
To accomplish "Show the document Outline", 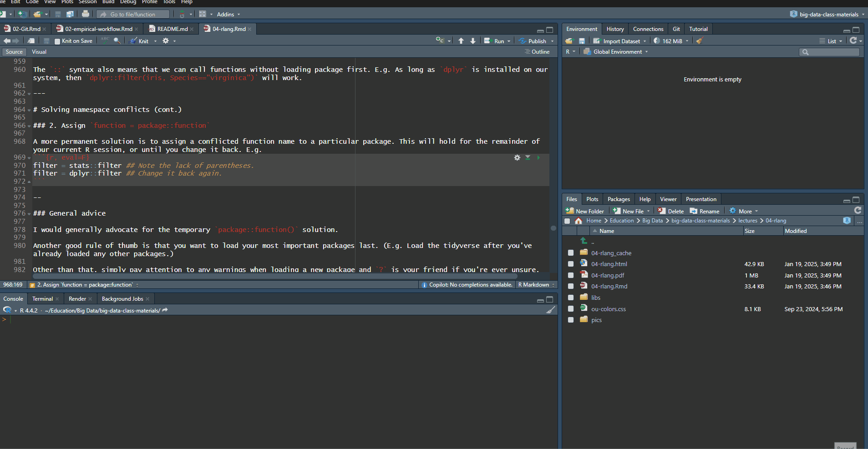I will pos(537,52).
